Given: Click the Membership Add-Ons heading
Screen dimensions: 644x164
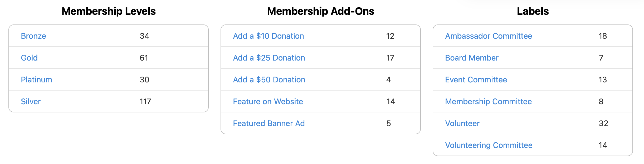Looking at the screenshot, I should 321,11.
